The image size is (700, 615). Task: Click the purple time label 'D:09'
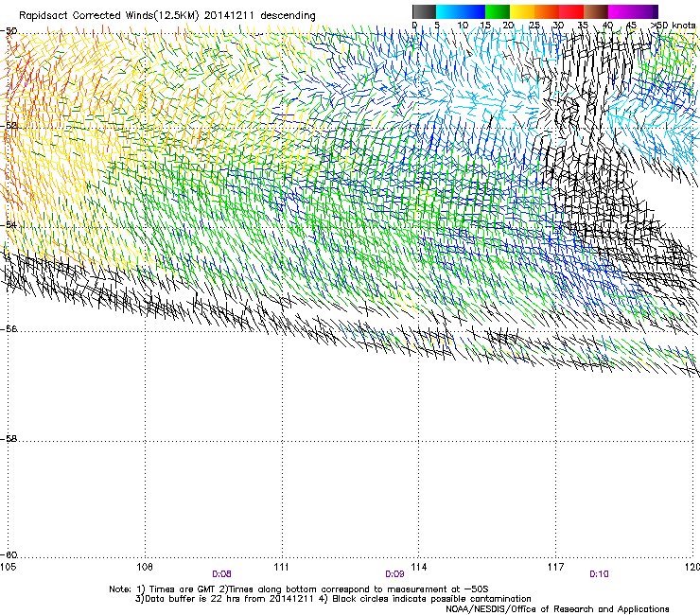(394, 574)
